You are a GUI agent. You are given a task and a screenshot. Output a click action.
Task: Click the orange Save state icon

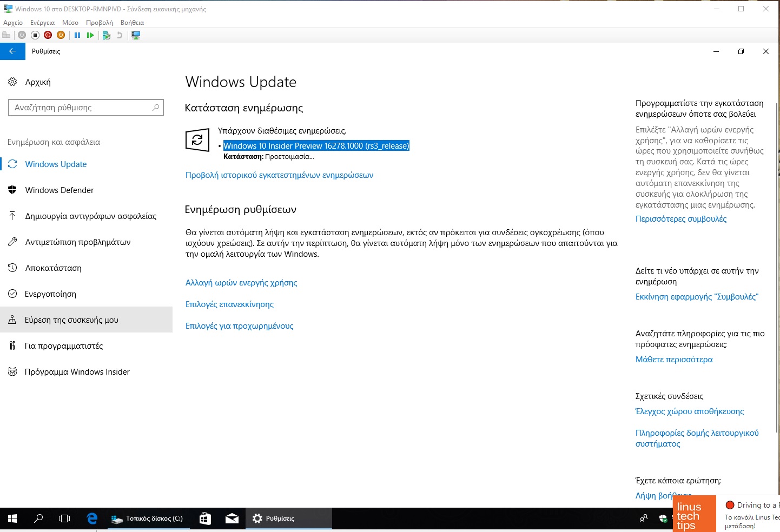61,35
